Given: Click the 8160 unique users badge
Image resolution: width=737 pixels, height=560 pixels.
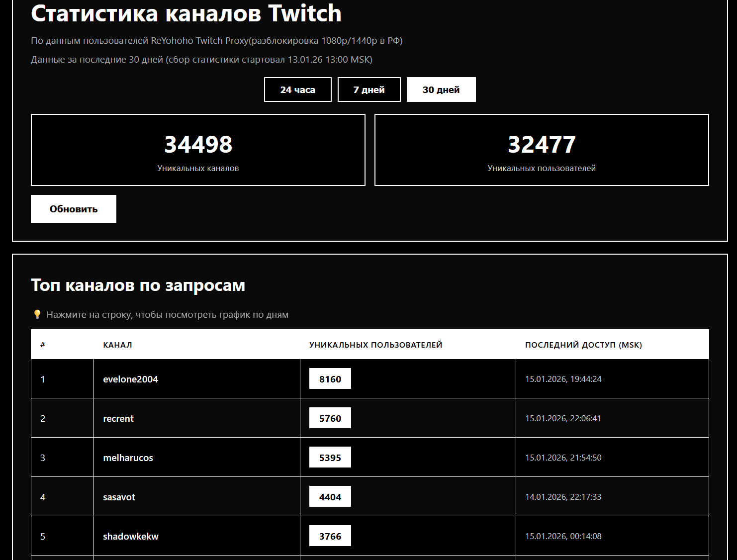Looking at the screenshot, I should (330, 378).
